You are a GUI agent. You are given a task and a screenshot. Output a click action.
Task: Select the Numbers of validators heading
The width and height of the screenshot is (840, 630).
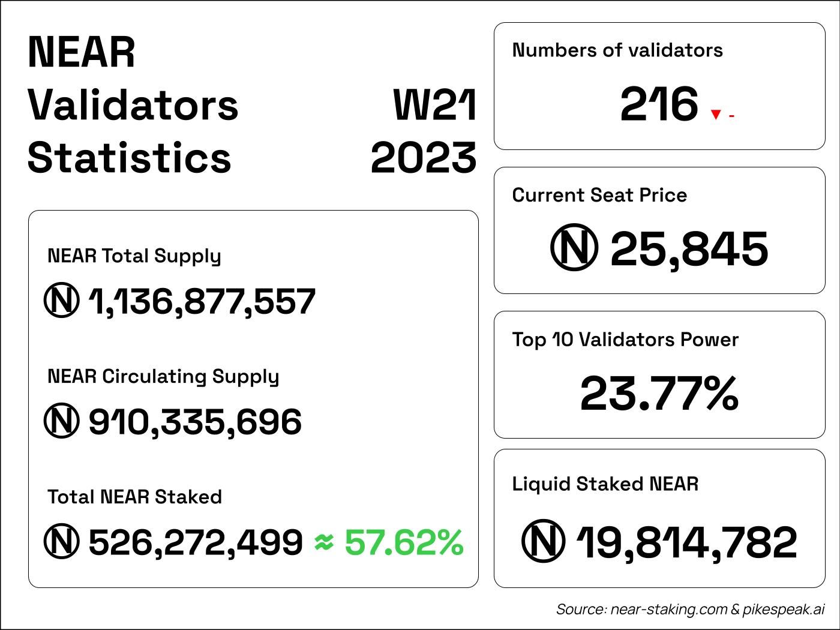pos(617,50)
